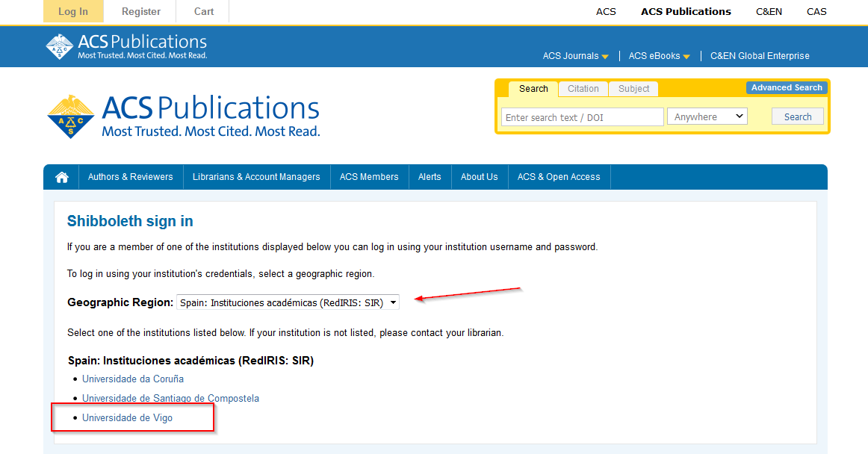Screen dimensions: 868x454
Task: Open the Alerts menu item
Action: 430,177
